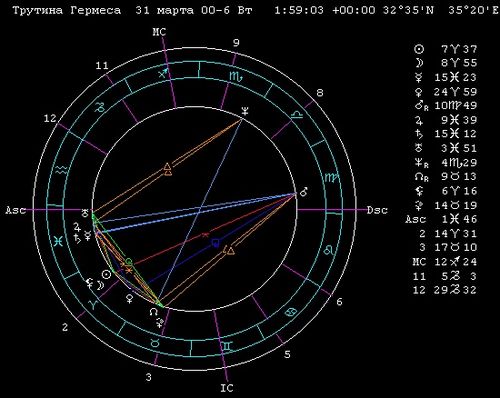The width and height of the screenshot is (500, 398).
Task: Select the time value '1:59:03'
Action: 299,10
